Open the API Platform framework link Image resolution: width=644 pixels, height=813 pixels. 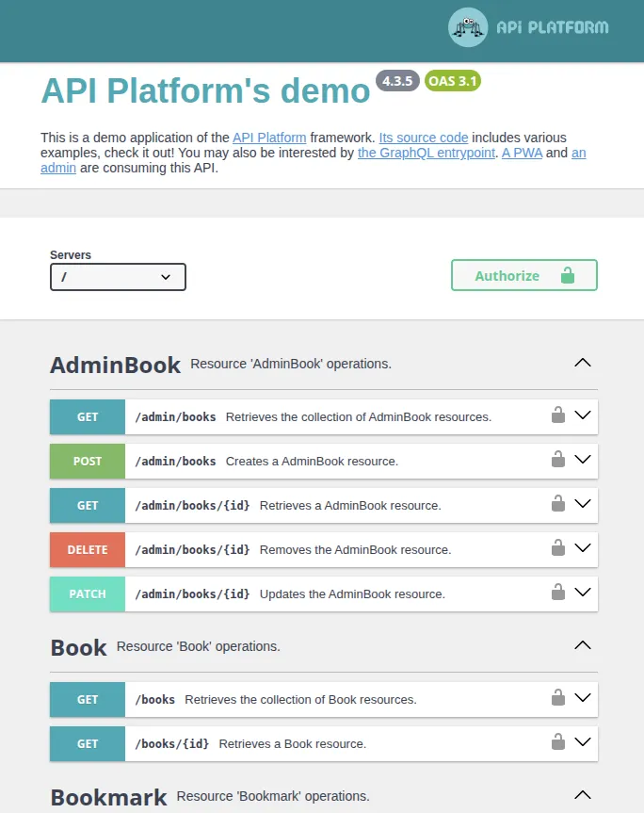click(269, 138)
